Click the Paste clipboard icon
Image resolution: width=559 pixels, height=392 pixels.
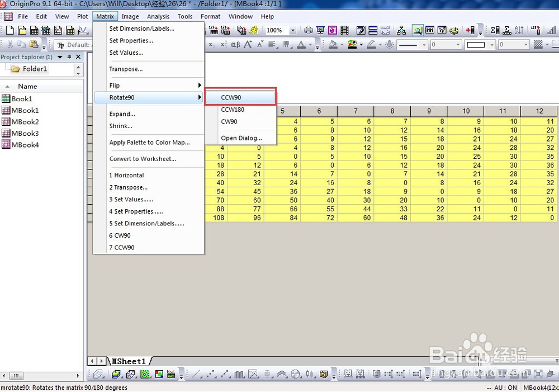pos(34,45)
